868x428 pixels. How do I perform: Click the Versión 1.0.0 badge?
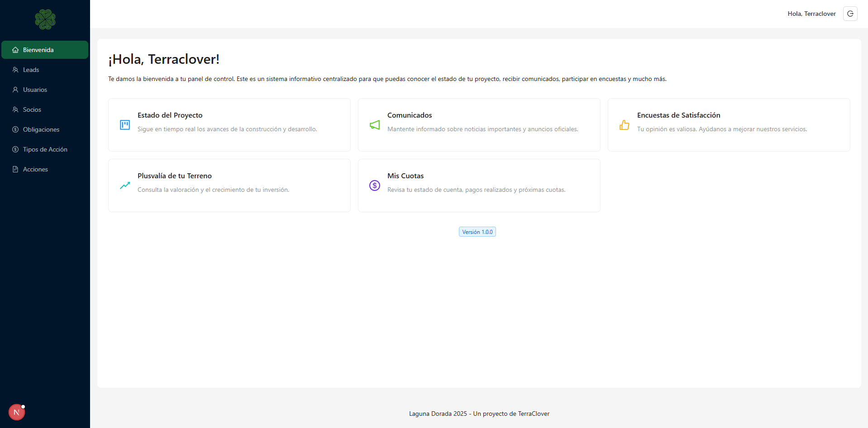[x=477, y=232]
